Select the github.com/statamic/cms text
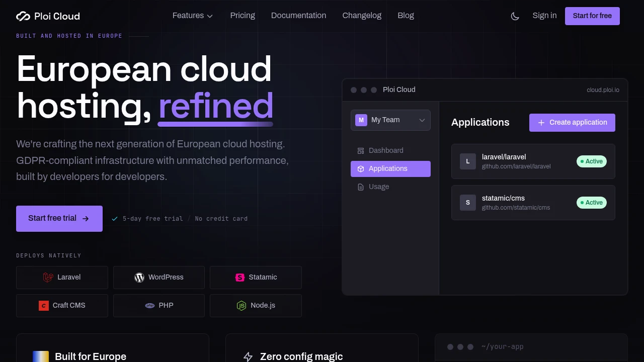Screen dimensions: 644x362 516,208
